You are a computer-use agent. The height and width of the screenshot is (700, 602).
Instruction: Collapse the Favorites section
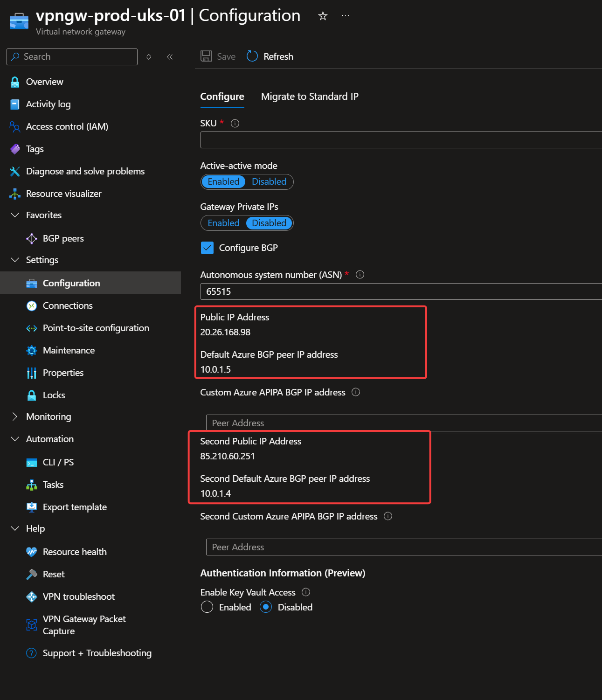[15, 215]
